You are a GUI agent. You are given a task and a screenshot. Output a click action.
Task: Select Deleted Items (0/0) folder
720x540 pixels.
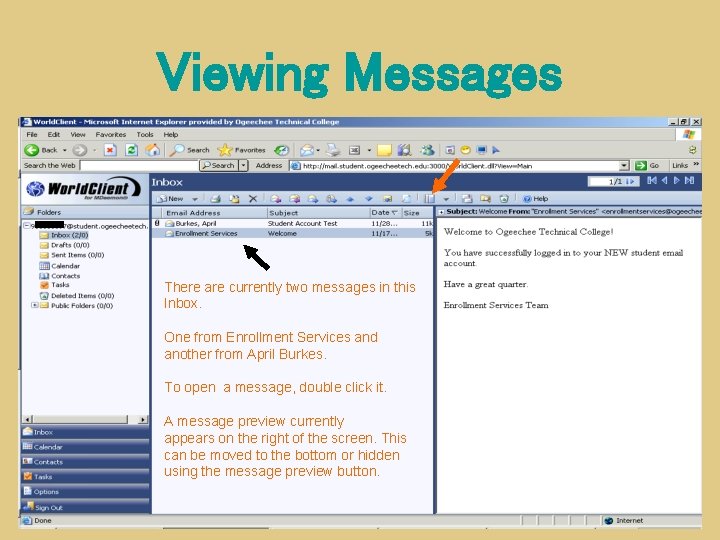pyautogui.click(x=77, y=296)
